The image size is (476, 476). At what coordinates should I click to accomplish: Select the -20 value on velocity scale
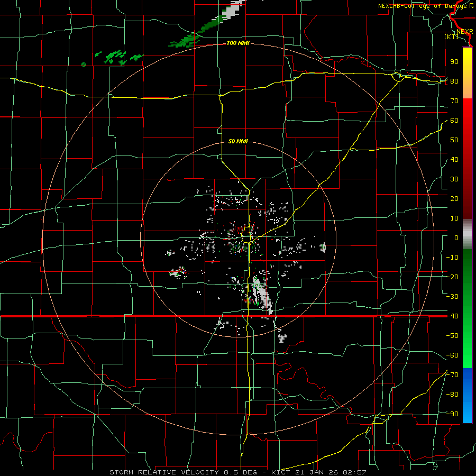[x=452, y=277]
